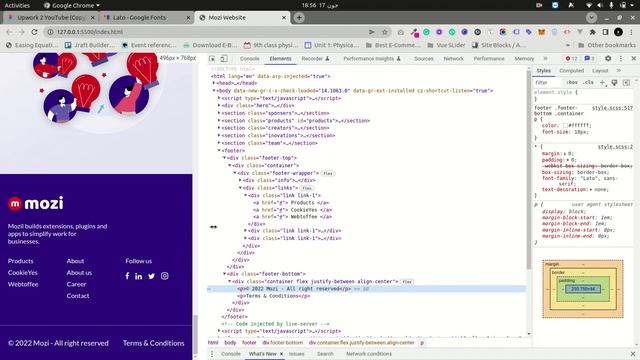This screenshot has height=360, width=640.
Task: Click the paintbrush rendering emulation icon in Styles
Action: (614, 82)
